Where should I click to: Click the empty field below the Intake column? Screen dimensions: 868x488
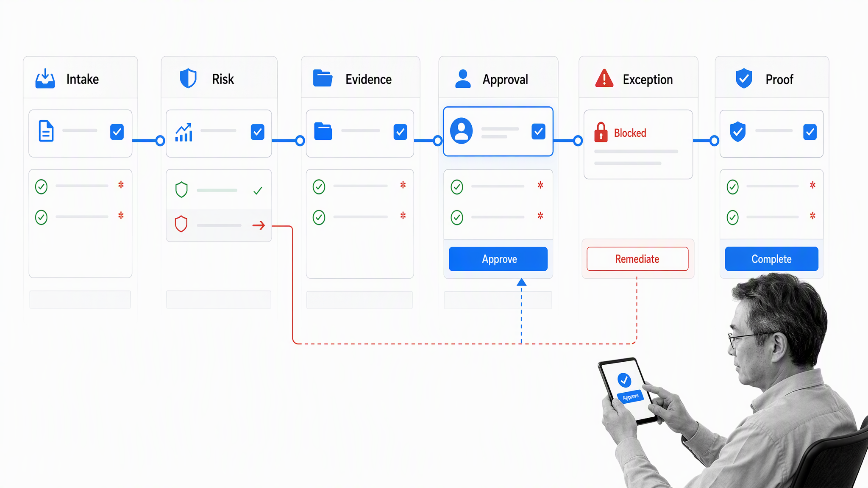[80, 299]
